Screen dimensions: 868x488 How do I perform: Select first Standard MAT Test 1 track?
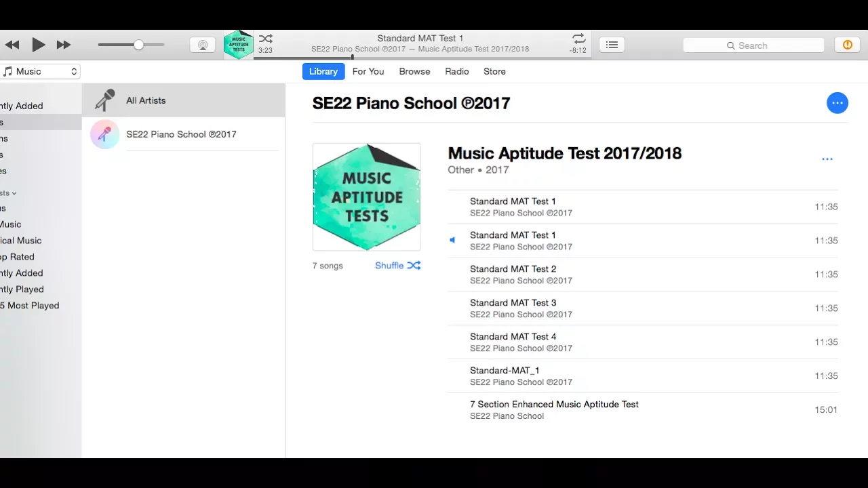click(x=643, y=207)
